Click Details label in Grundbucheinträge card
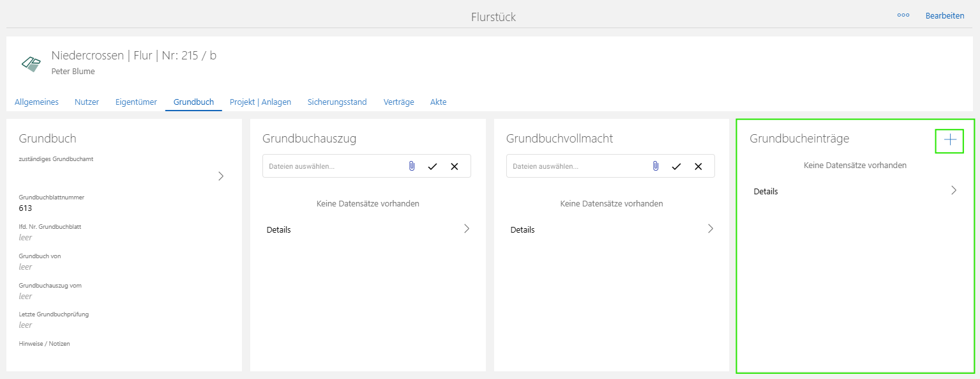Screen dimensions: 980x379 [766, 191]
